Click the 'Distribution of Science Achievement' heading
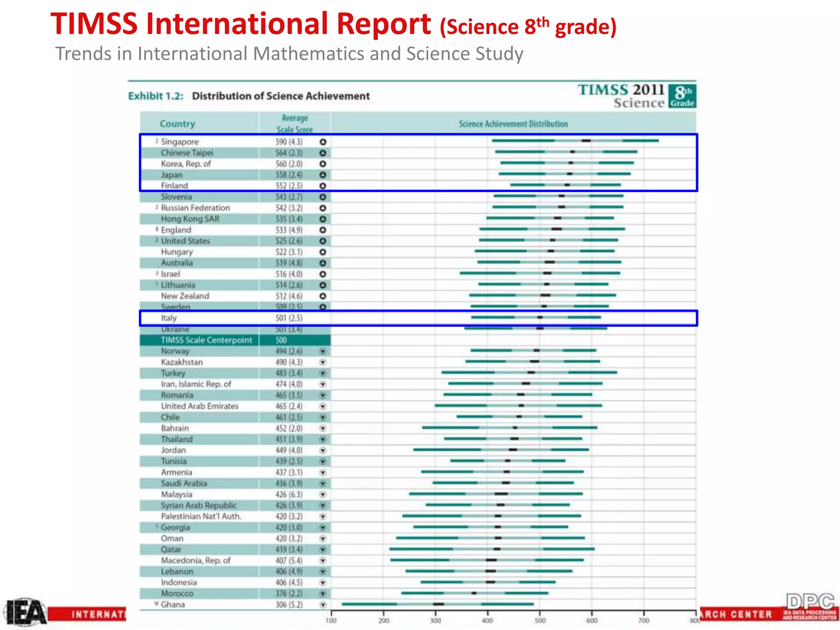The height and width of the screenshot is (630, 840). point(281,96)
